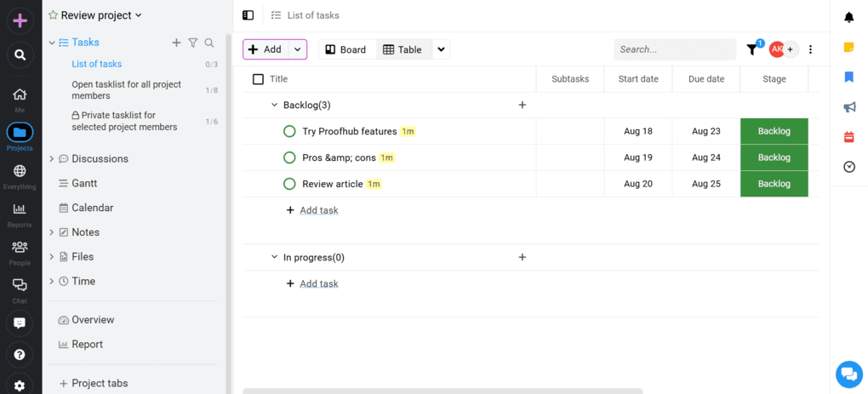Open the Review project dropdown
This screenshot has width=868, height=394.
click(139, 15)
